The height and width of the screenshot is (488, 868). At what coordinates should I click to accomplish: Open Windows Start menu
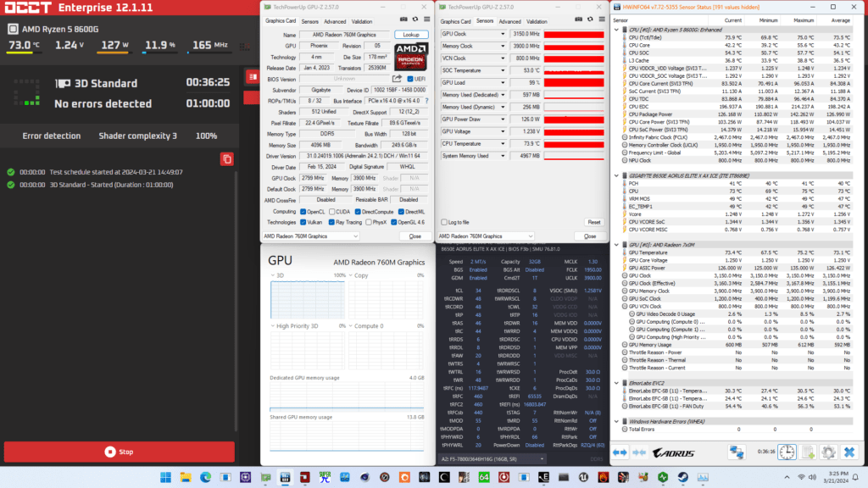(165, 478)
